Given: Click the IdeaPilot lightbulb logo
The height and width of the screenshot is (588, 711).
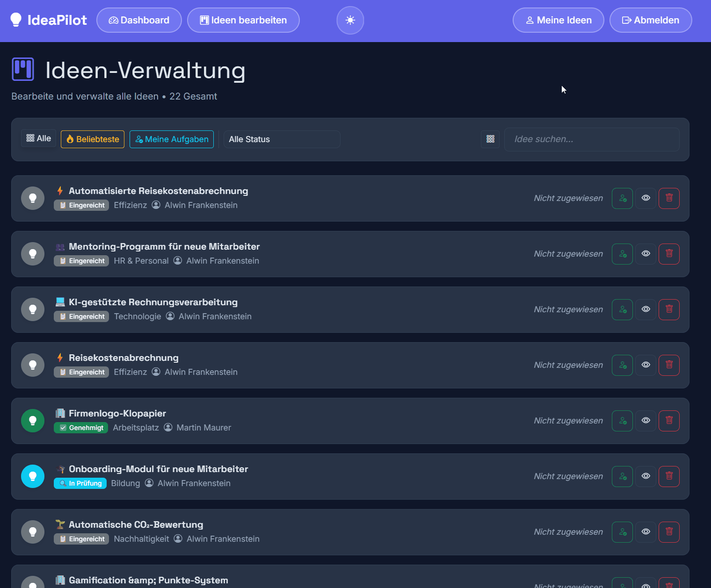Looking at the screenshot, I should [16, 20].
